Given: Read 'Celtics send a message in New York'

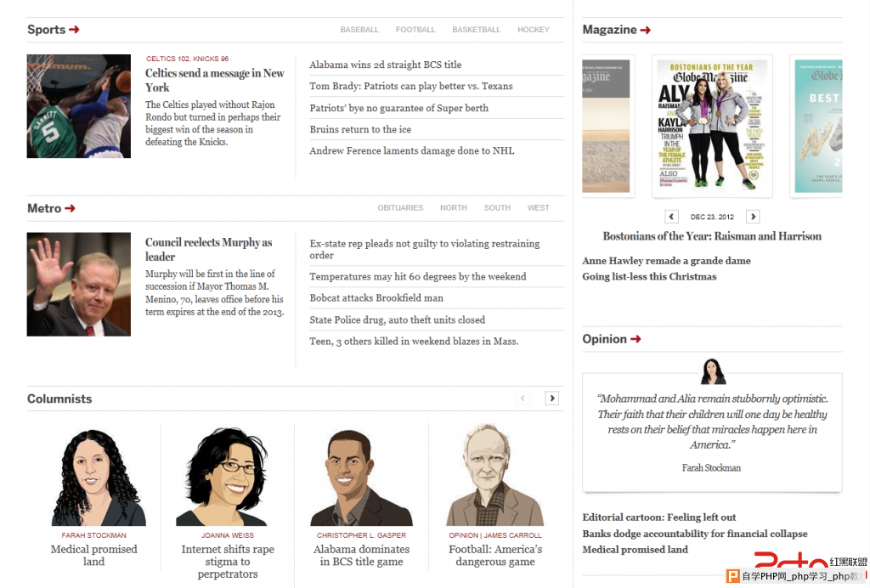Looking at the screenshot, I should point(215,80).
